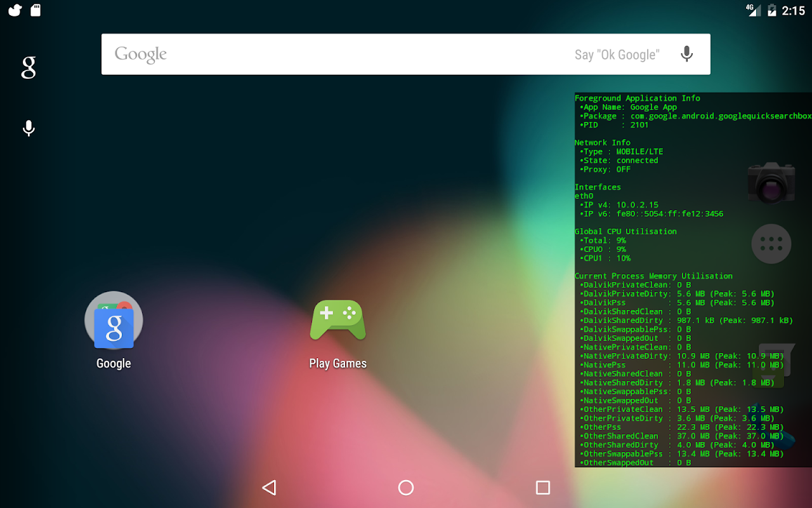
Task: Tap the Home navigation circle
Action: click(406, 487)
